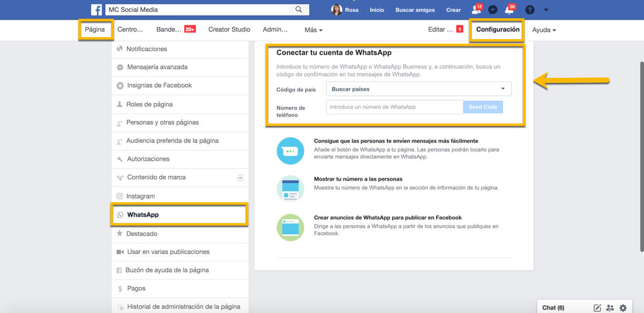Open the Messenger messages icon

[x=492, y=10]
